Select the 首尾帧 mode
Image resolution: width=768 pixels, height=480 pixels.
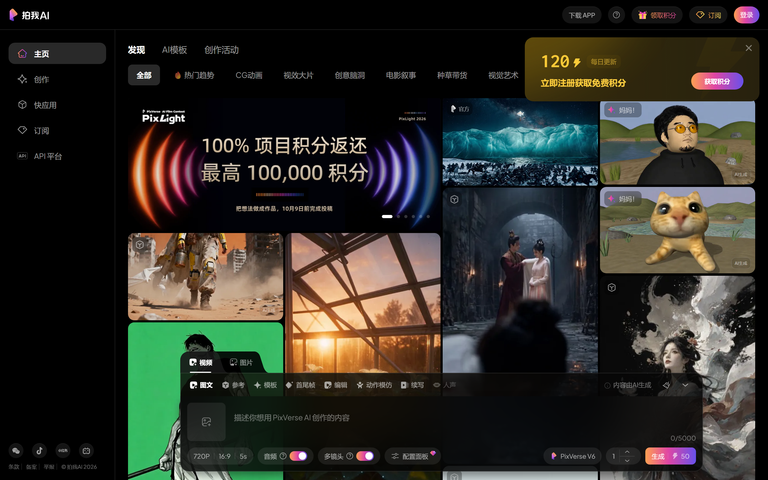click(x=300, y=385)
